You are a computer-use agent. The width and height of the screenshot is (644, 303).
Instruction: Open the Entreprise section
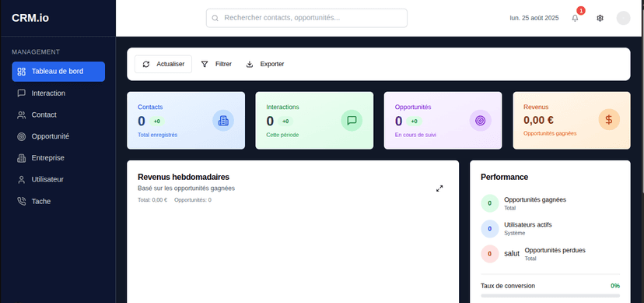pos(58,158)
